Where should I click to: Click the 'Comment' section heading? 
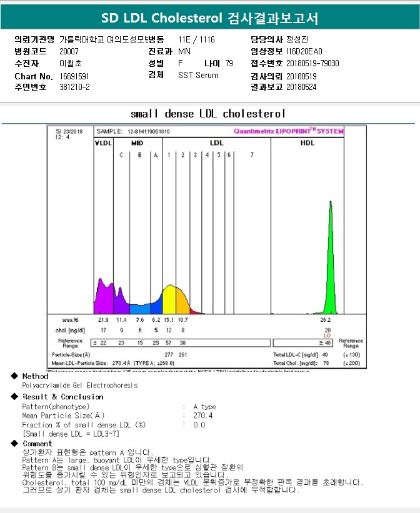tap(37, 444)
